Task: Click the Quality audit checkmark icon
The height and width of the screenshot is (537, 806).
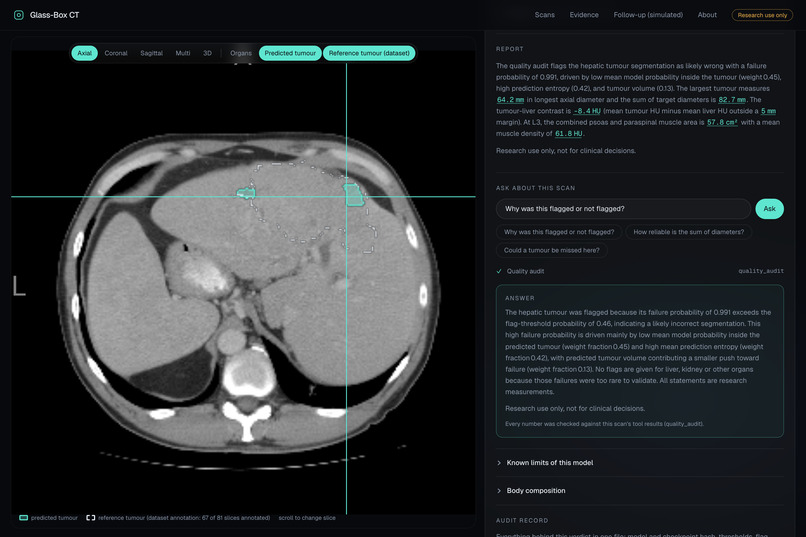Action: (x=499, y=271)
